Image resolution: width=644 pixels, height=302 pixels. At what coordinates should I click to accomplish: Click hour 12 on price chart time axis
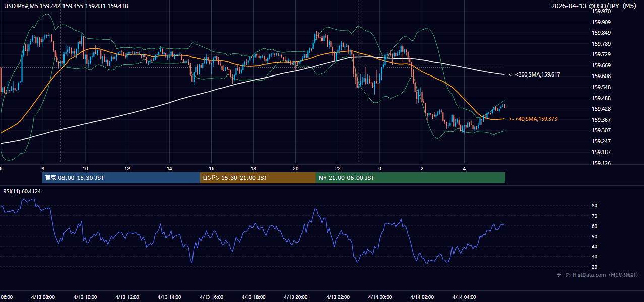point(127,169)
